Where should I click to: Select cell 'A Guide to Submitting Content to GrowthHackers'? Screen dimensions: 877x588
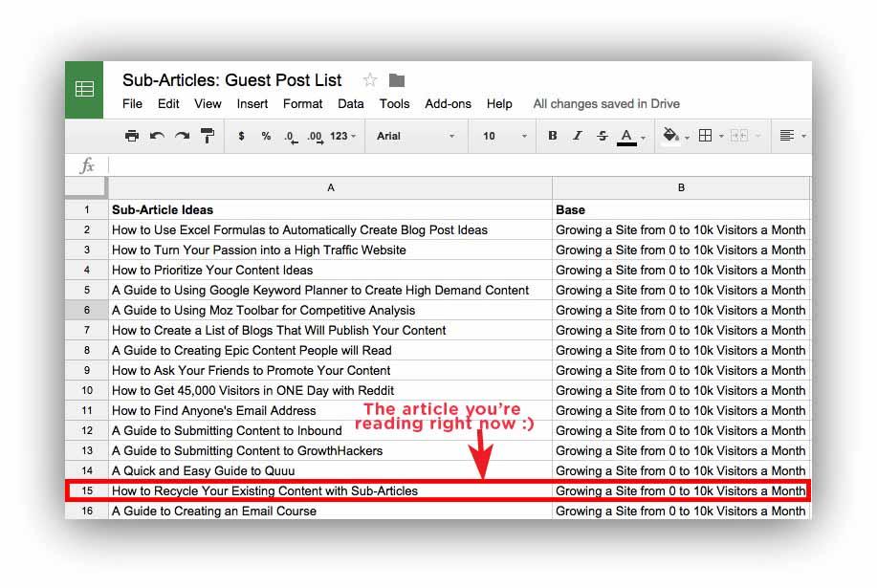point(331,451)
